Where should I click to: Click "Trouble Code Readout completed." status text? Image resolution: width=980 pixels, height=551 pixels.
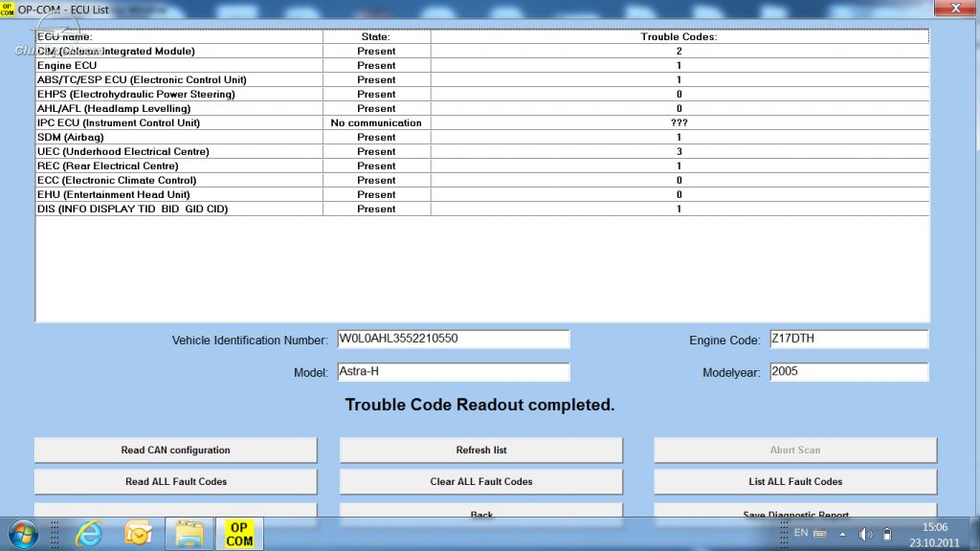480,405
